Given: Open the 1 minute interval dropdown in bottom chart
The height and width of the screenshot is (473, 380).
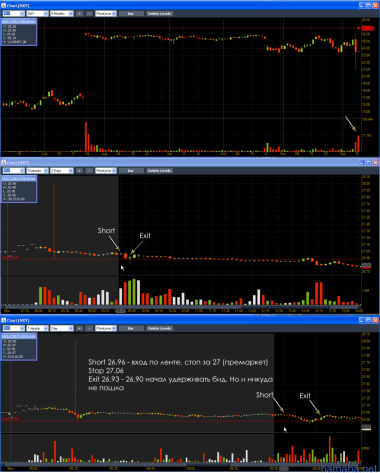Looking at the screenshot, I should click(x=37, y=328).
